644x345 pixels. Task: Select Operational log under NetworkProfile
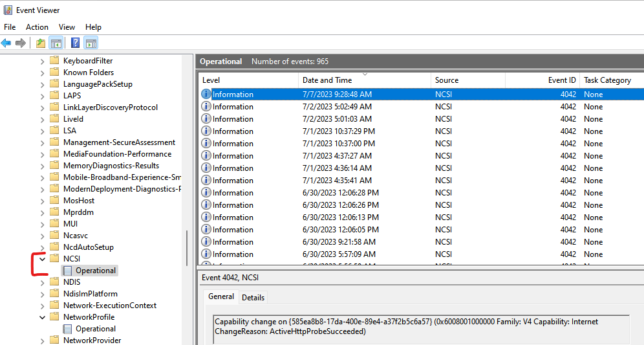point(95,329)
